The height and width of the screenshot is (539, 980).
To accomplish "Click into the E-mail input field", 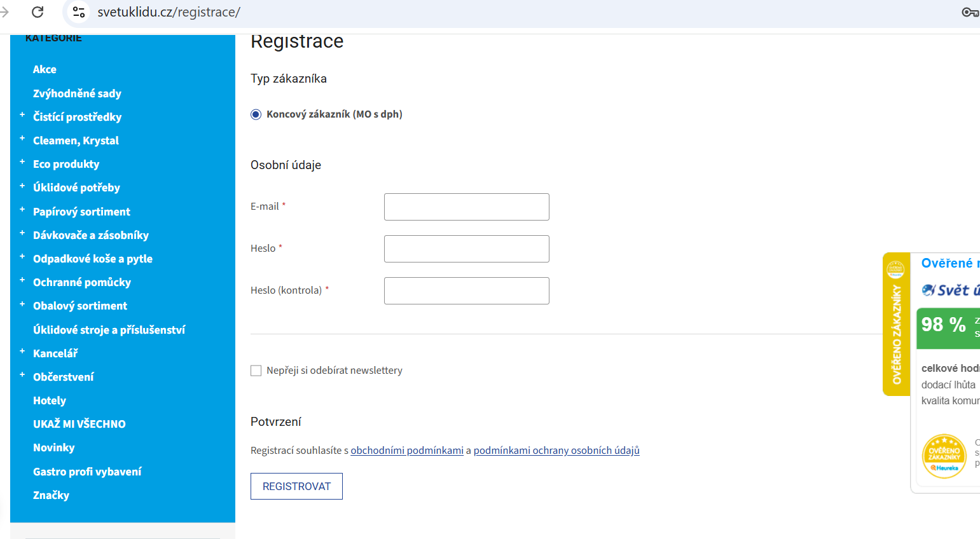I will (x=466, y=207).
